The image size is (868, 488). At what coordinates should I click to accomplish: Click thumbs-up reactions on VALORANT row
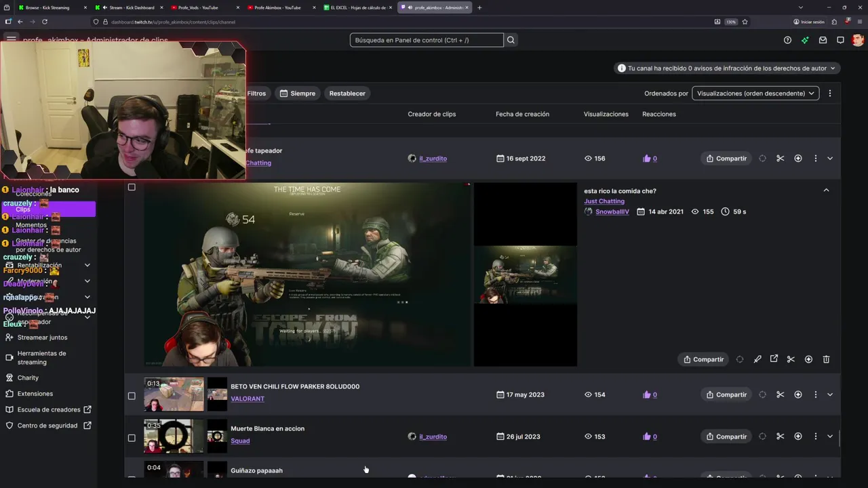coord(650,394)
